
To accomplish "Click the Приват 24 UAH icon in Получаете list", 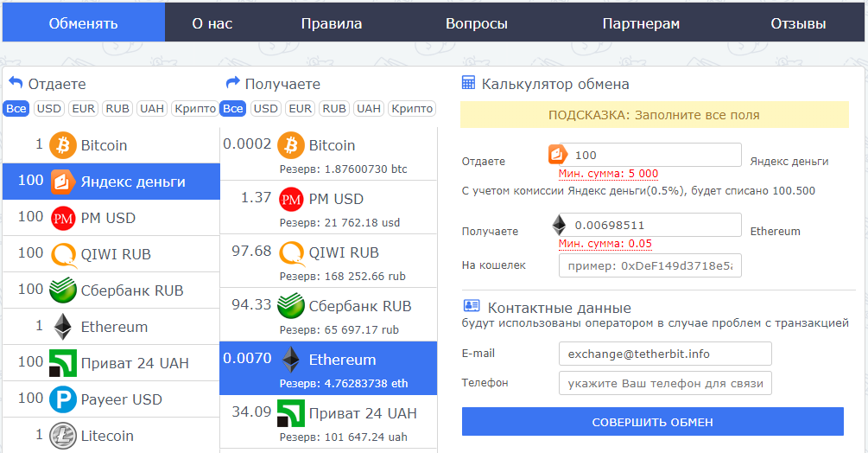I will (291, 413).
